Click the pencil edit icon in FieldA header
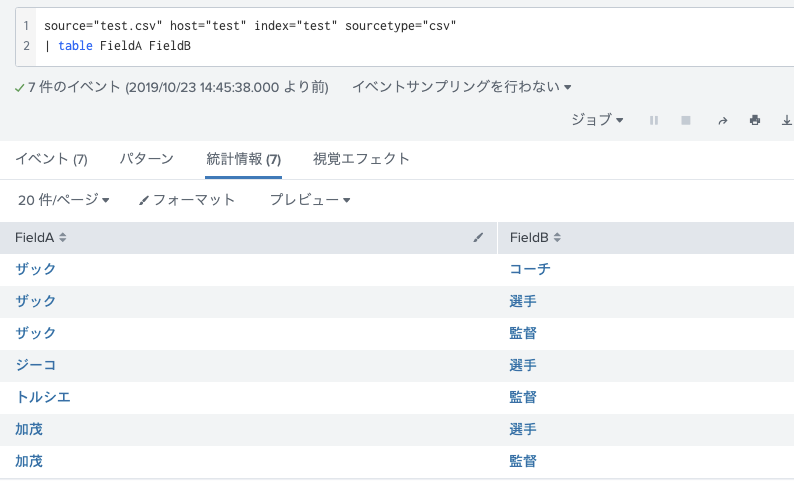 [x=478, y=238]
